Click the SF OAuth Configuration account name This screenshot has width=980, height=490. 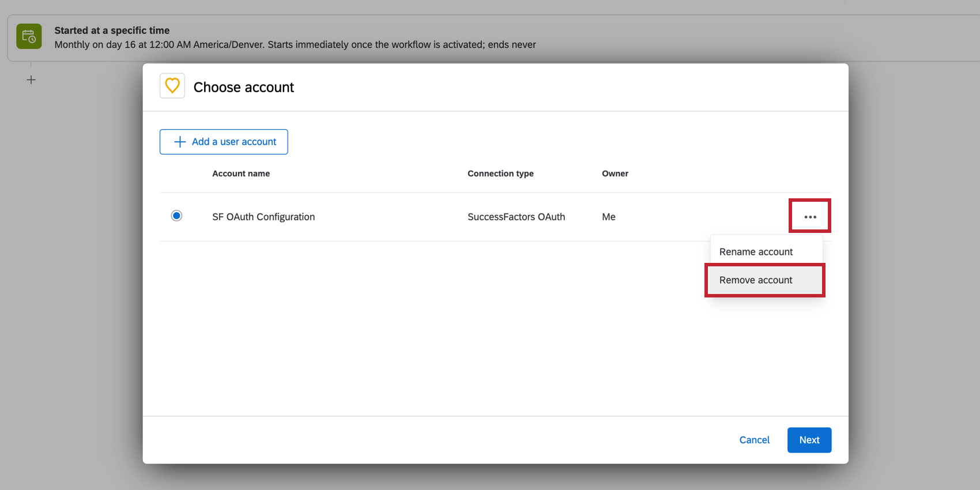pyautogui.click(x=263, y=217)
